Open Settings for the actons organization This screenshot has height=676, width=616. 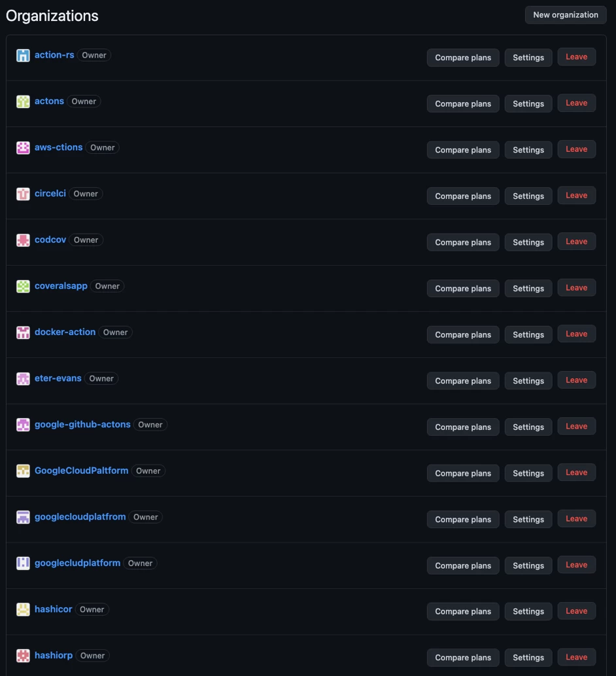tap(528, 103)
